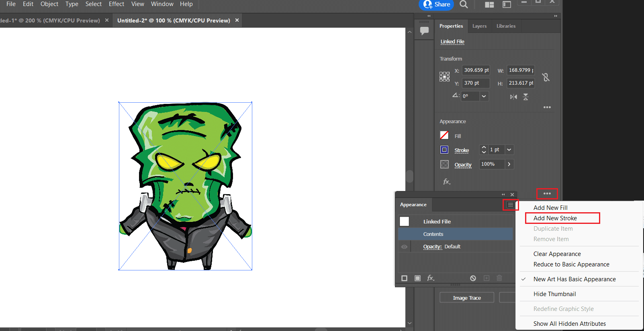Choose Reduce to Basic Appearance
The image size is (644, 331).
pos(571,264)
